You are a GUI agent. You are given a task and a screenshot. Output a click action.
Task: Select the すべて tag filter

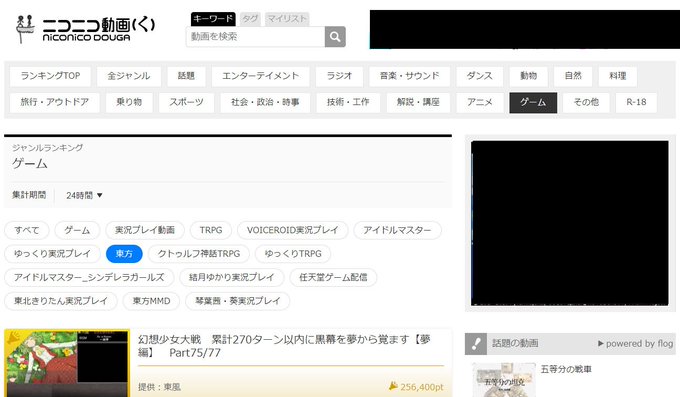[26, 230]
